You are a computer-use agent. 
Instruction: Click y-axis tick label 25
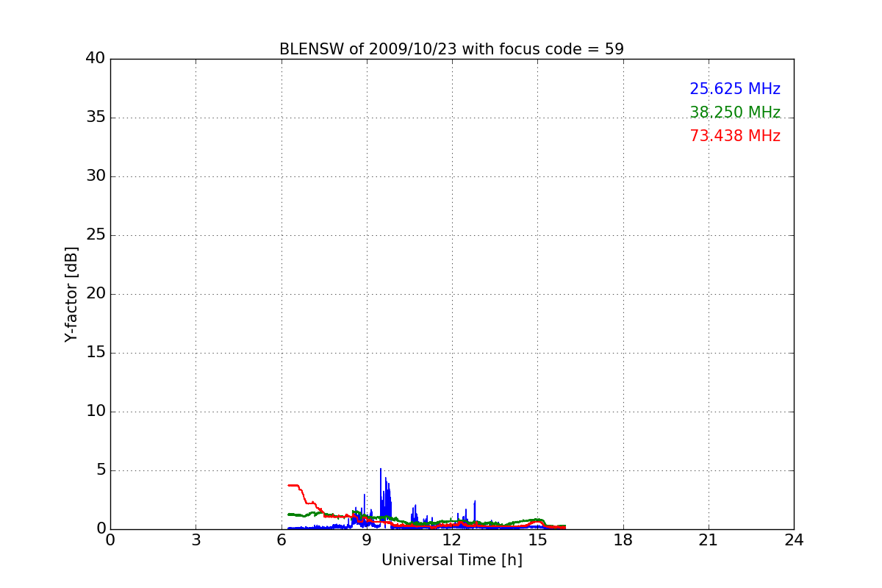click(x=96, y=235)
